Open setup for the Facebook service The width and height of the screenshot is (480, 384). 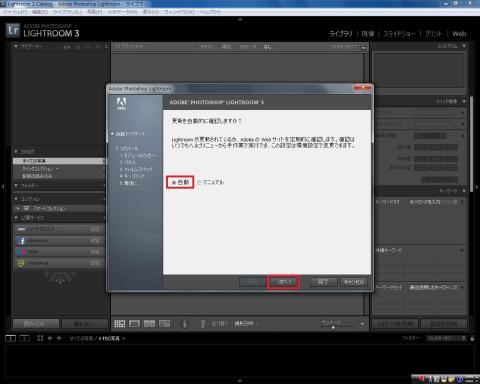(x=95, y=241)
